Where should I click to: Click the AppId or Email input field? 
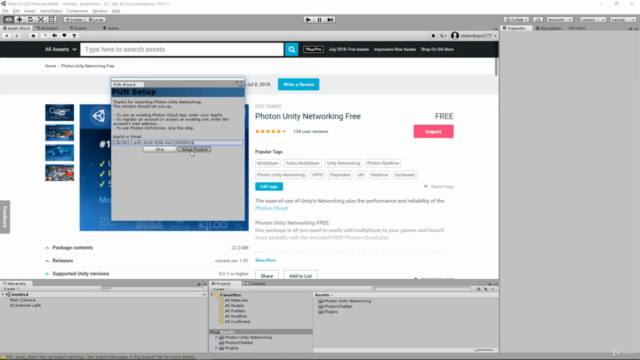[178, 143]
